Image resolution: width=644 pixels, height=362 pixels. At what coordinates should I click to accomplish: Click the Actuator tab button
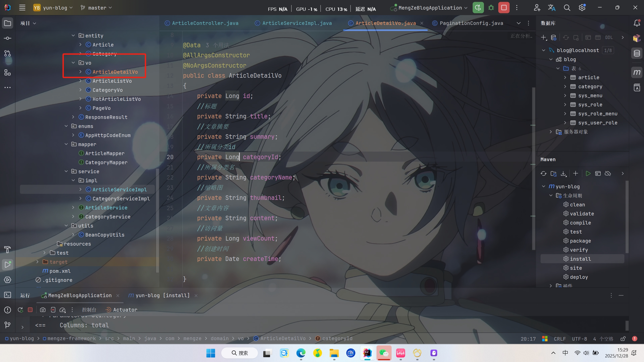[122, 310]
